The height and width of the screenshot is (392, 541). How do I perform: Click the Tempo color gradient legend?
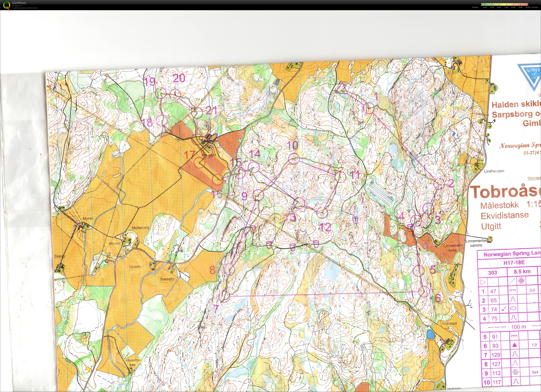click(x=504, y=4)
